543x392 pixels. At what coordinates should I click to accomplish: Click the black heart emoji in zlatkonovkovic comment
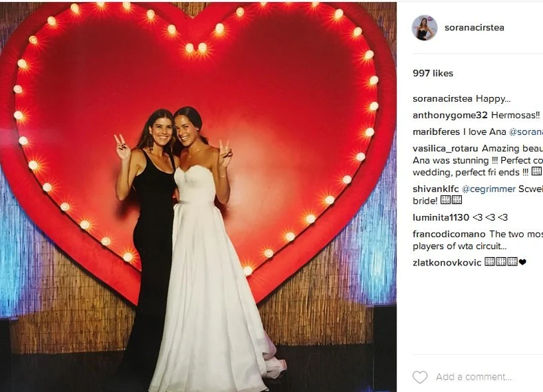coord(522,263)
